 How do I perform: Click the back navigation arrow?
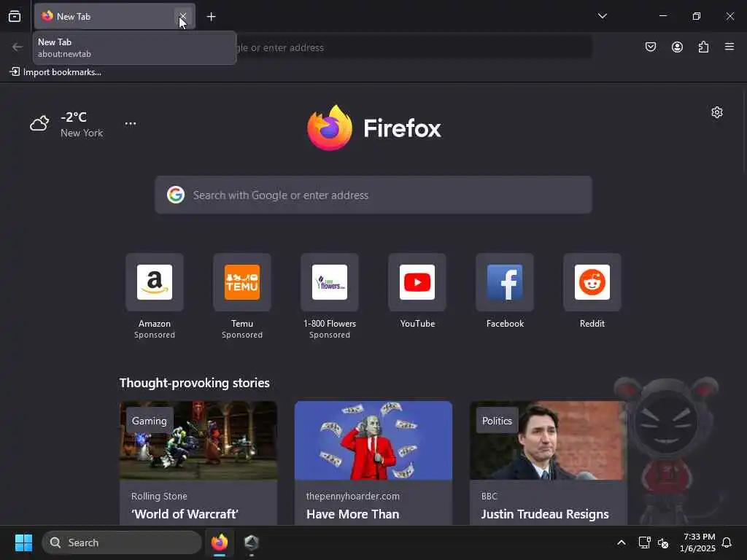coord(18,47)
